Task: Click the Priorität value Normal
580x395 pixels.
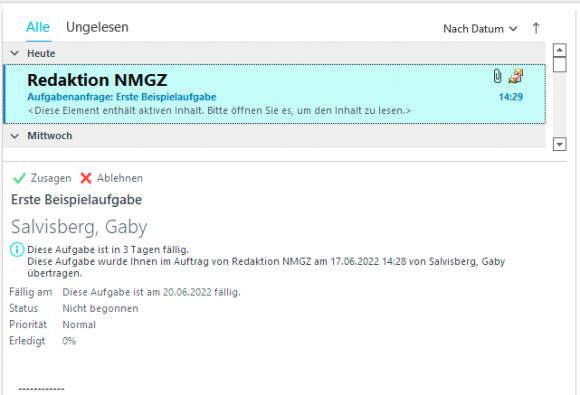Action: (79, 325)
